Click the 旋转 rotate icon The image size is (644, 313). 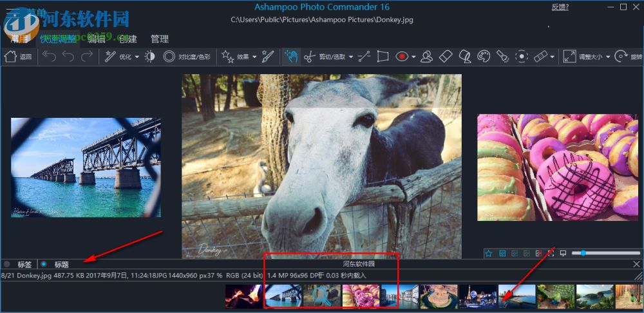click(x=621, y=57)
